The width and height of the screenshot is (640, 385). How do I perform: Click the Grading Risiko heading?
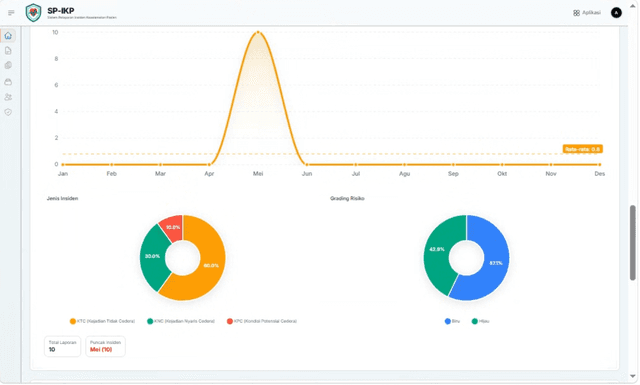click(347, 198)
